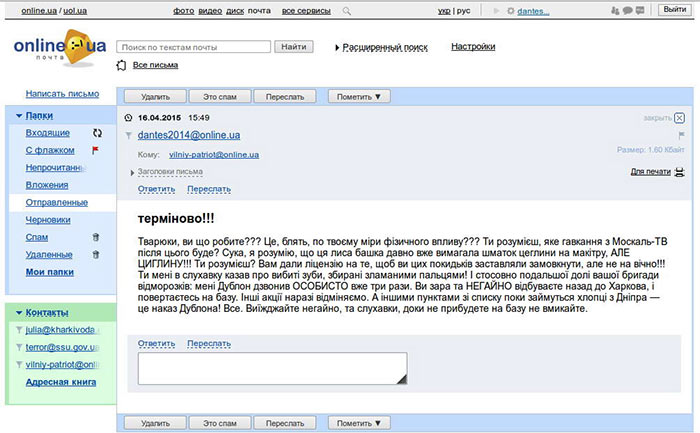Click the bottom Удалить button

pos(155,423)
